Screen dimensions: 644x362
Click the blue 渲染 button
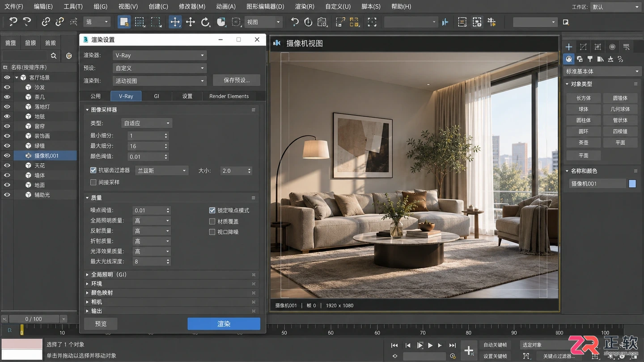click(x=224, y=324)
